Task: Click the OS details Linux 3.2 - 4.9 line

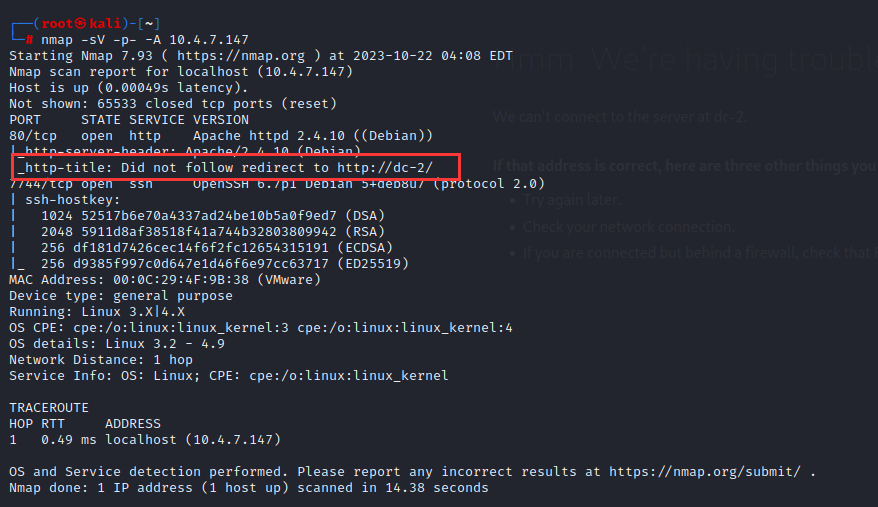Action: (x=116, y=344)
